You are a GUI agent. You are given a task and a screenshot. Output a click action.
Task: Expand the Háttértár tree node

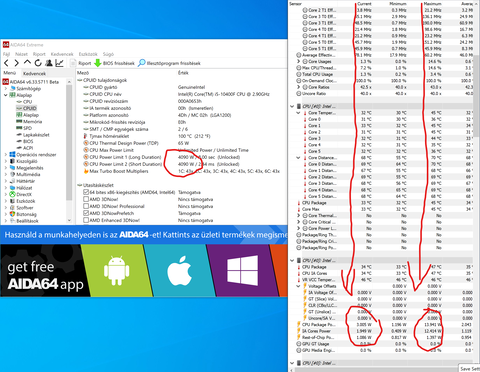click(6, 181)
